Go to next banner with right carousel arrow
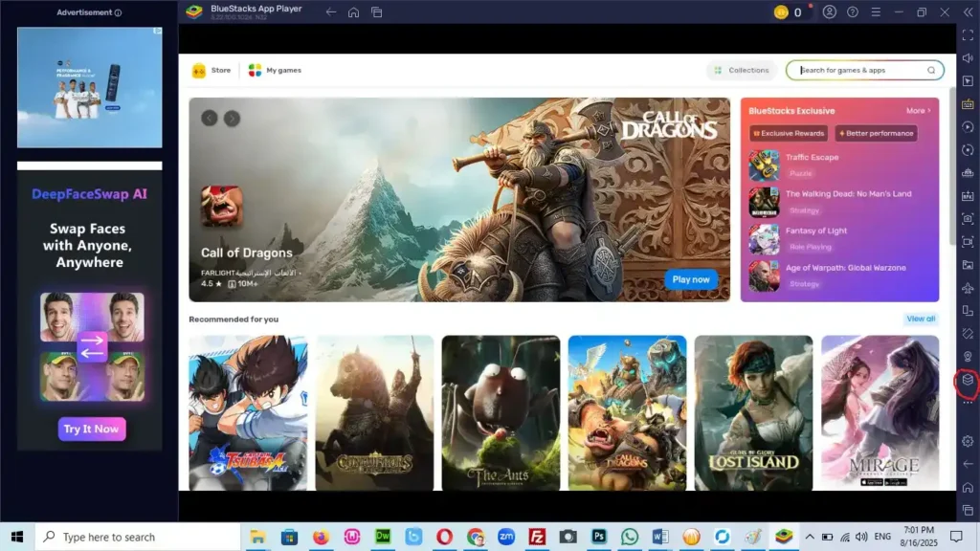Screen dimensions: 980x551 (x=232, y=119)
